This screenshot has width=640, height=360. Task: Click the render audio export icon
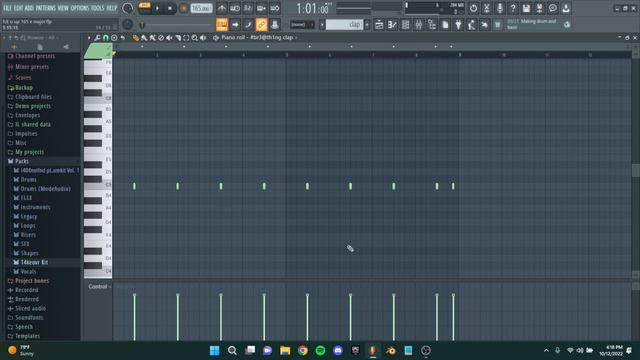[x=539, y=8]
